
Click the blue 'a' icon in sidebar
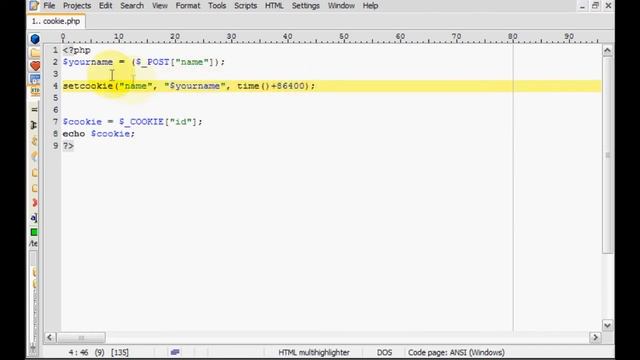click(x=34, y=218)
